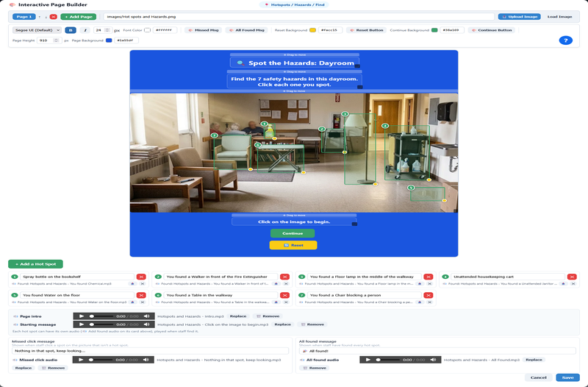Delete the Walker hot spot
The width and height of the screenshot is (588, 387).
[x=284, y=277]
